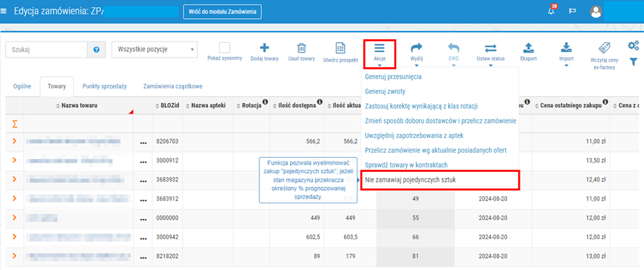
Task: Click the filter funnel icon
Action: 633,62
